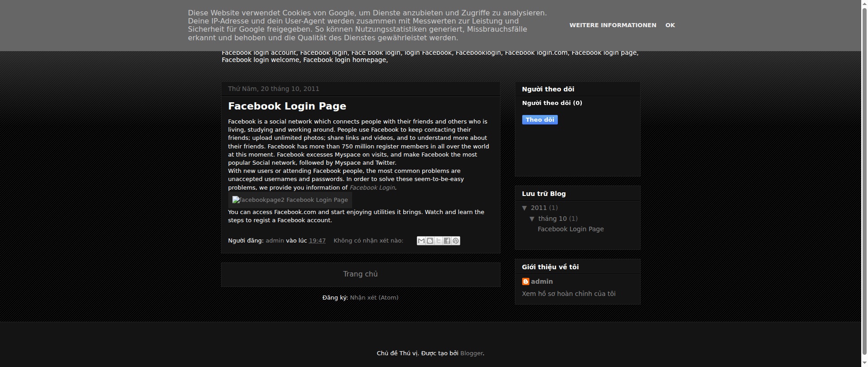The height and width of the screenshot is (367, 868).
Task: Click the BlogThis! share icon
Action: pos(430,241)
